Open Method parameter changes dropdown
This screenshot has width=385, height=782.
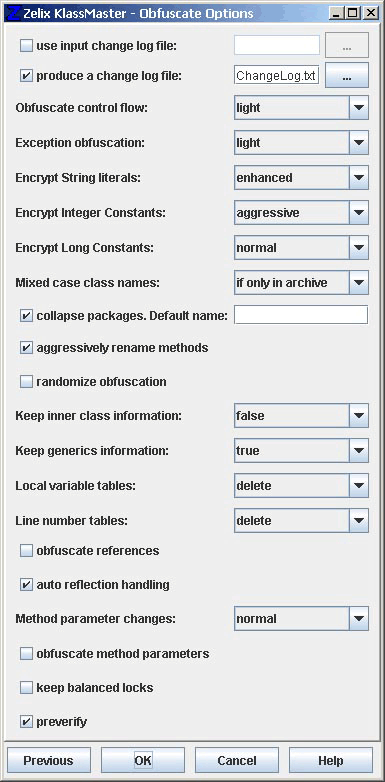point(301,618)
